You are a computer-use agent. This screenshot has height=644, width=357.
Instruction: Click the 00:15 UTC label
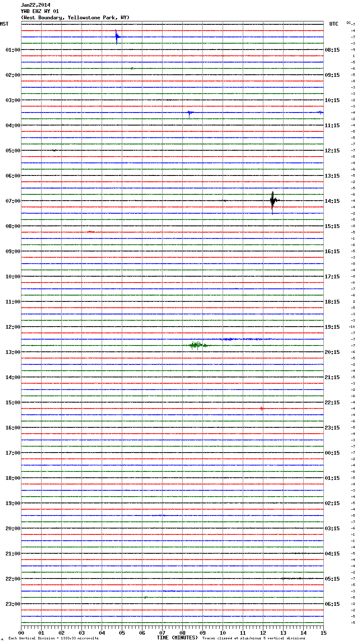click(332, 453)
